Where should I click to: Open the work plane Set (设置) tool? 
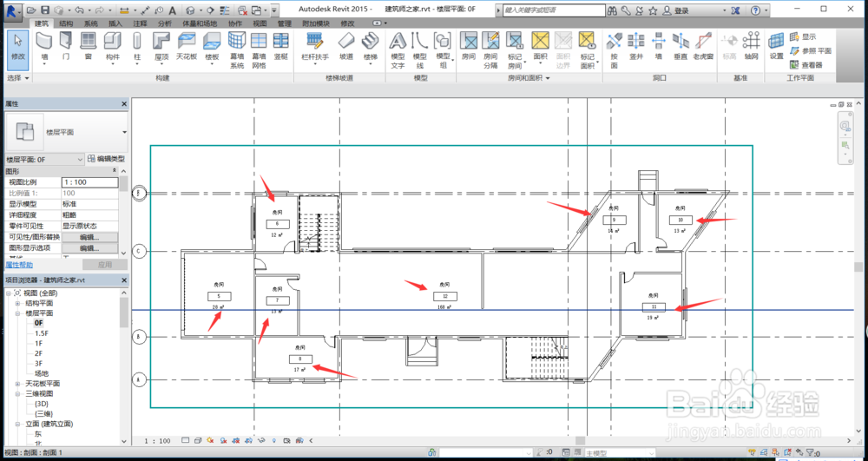coord(776,47)
